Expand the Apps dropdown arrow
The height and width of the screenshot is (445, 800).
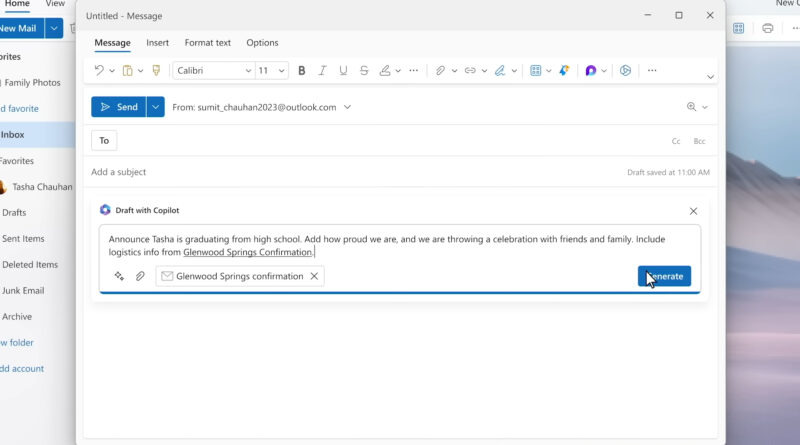coord(548,71)
